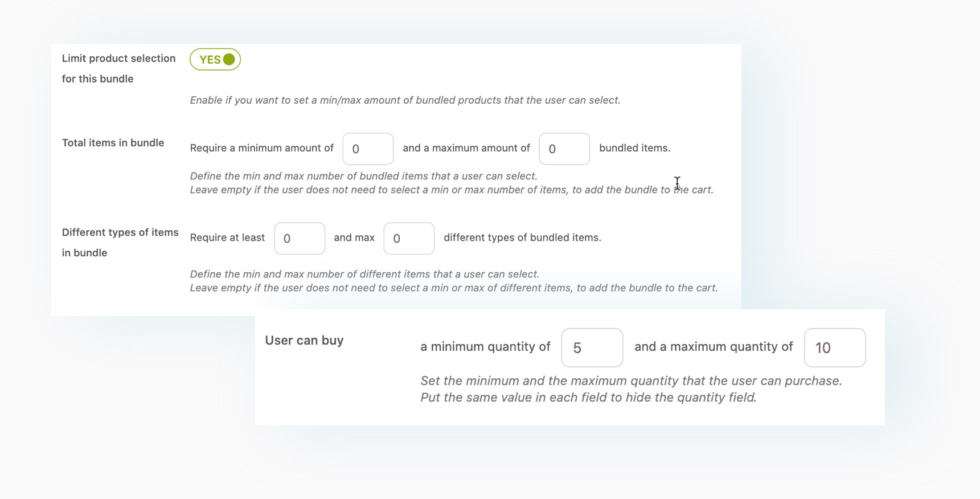Click the 'User can buy' label
The height and width of the screenshot is (499, 980).
(x=304, y=341)
